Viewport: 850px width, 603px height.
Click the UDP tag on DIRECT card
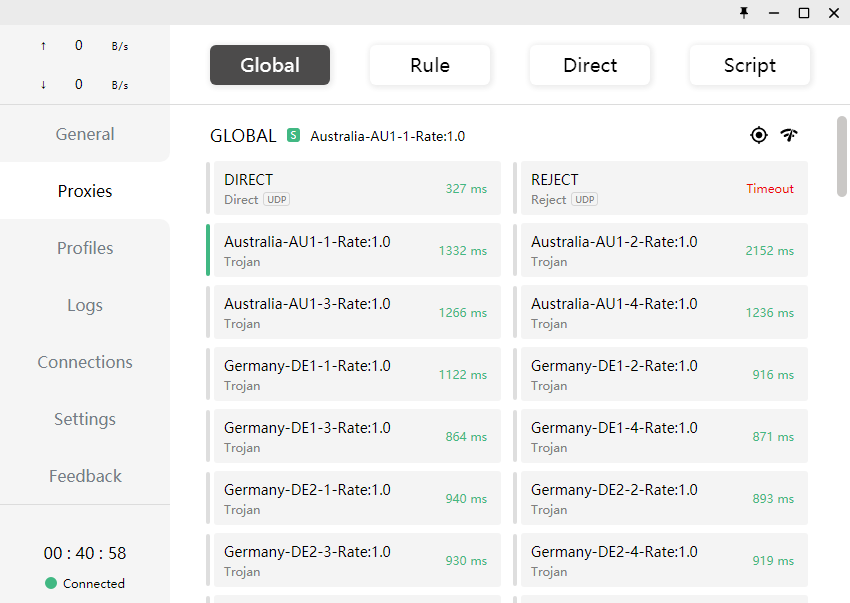tap(276, 200)
